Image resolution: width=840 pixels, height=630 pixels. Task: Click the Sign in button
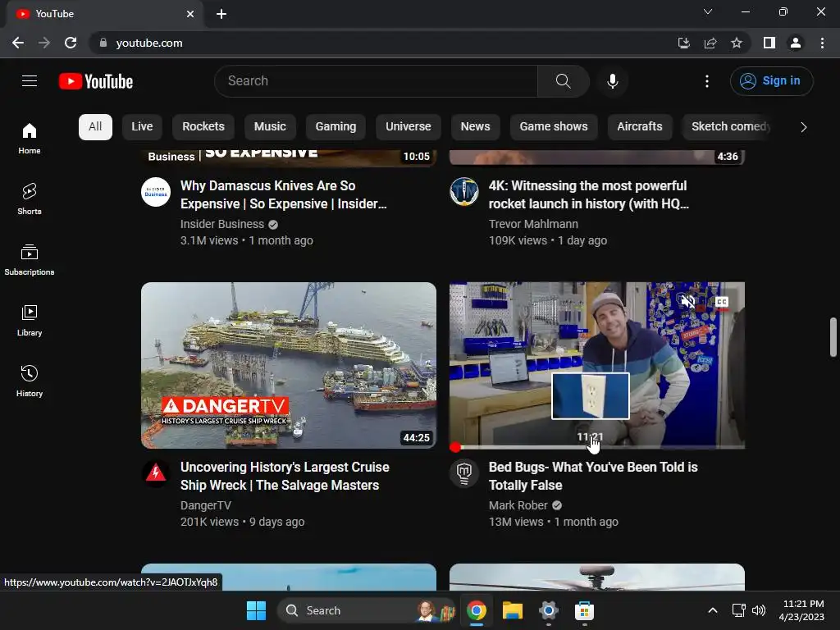click(771, 81)
